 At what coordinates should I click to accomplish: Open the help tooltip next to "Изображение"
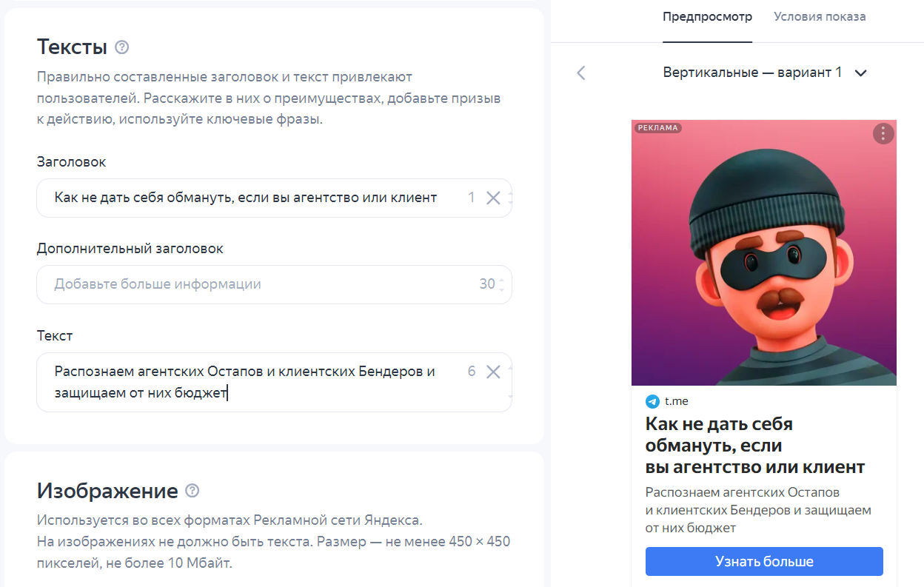tap(192, 491)
